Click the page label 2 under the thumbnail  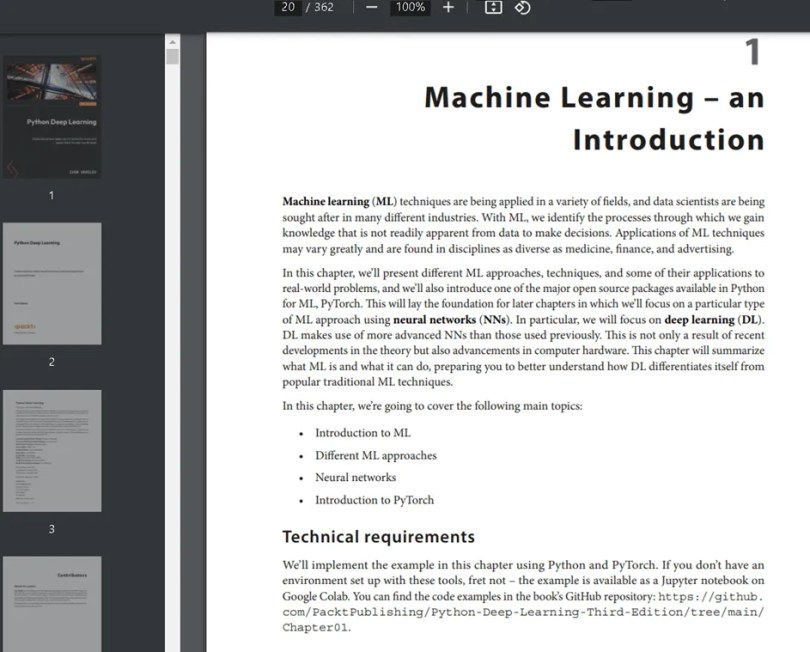(52, 362)
